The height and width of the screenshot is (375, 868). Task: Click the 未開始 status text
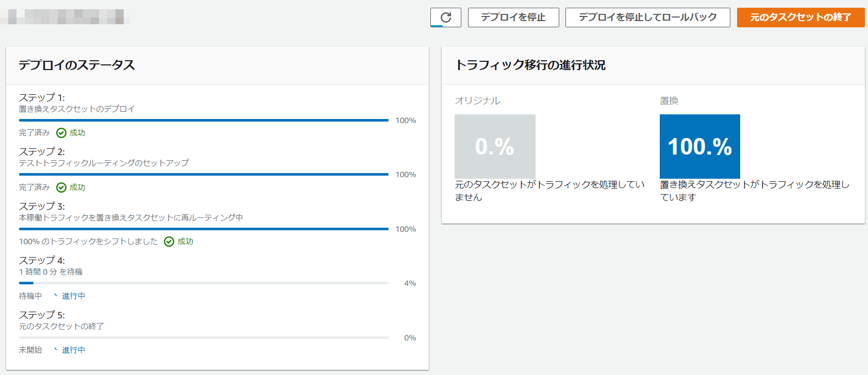pyautogui.click(x=30, y=350)
